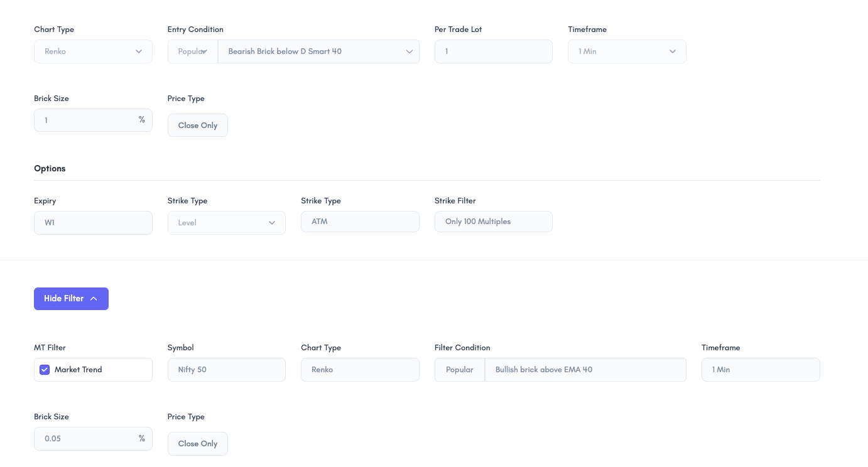Click the ATM strike type field
The width and height of the screenshot is (868, 467).
[x=360, y=222]
